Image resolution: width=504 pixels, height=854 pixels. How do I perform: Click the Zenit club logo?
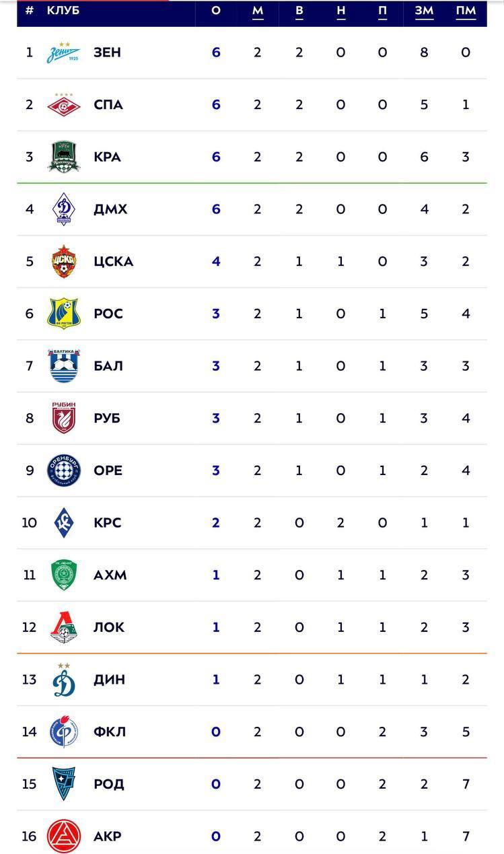(x=63, y=52)
